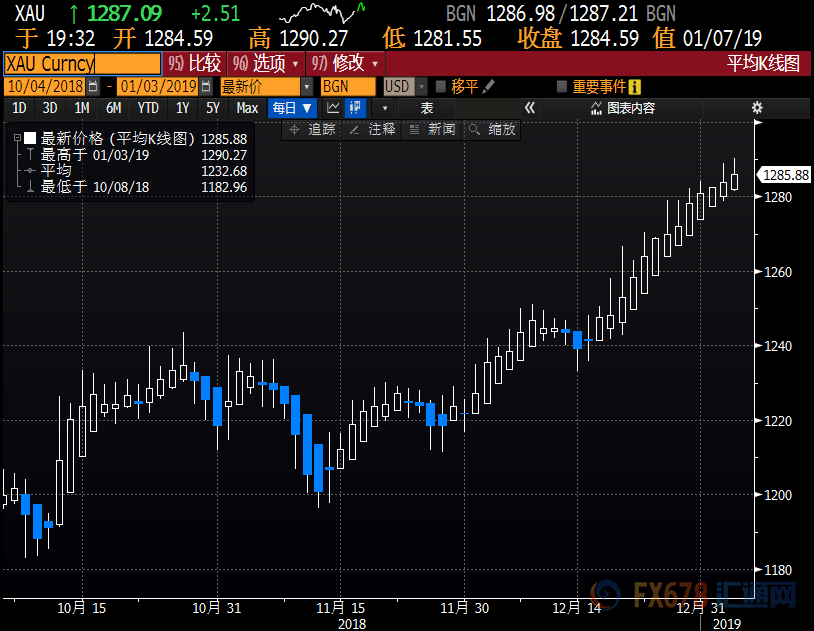Open chart settings gear icon
The image size is (814, 631).
coord(757,108)
